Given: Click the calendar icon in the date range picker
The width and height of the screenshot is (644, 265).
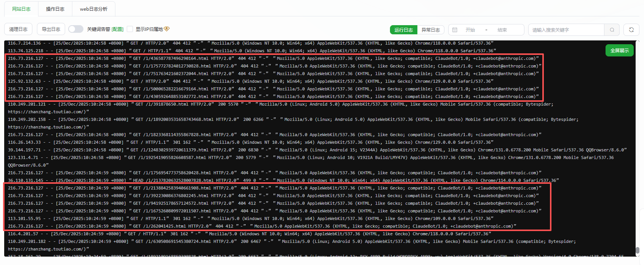Looking at the screenshot, I should 455,30.
